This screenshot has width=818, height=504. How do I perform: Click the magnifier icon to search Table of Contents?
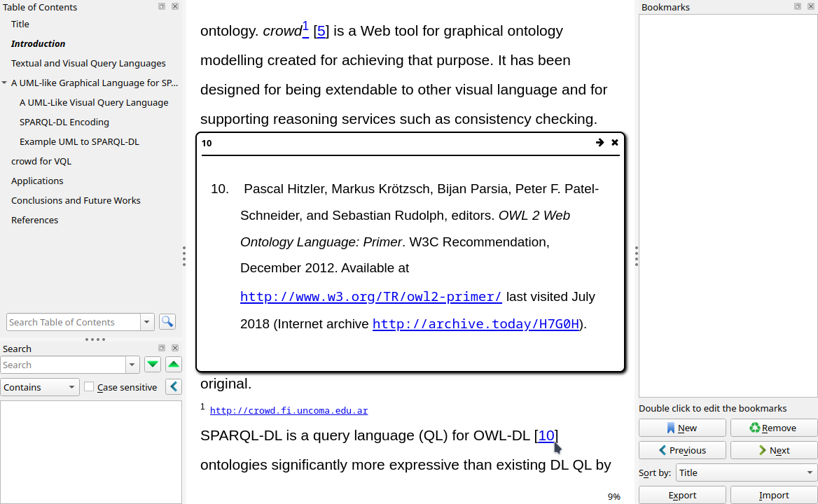pos(167,321)
